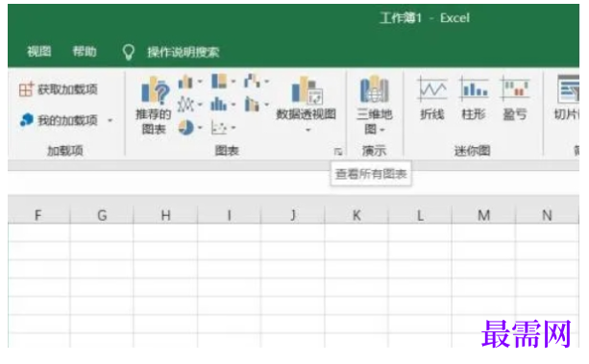Insert a scatter or bubble chart
The width and height of the screenshot is (589, 364).
tap(219, 128)
